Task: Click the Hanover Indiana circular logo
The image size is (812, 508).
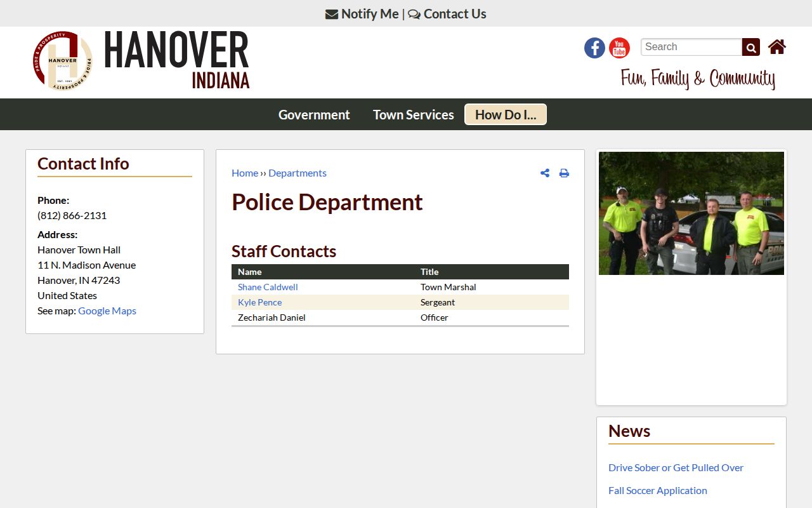Action: pos(63,61)
